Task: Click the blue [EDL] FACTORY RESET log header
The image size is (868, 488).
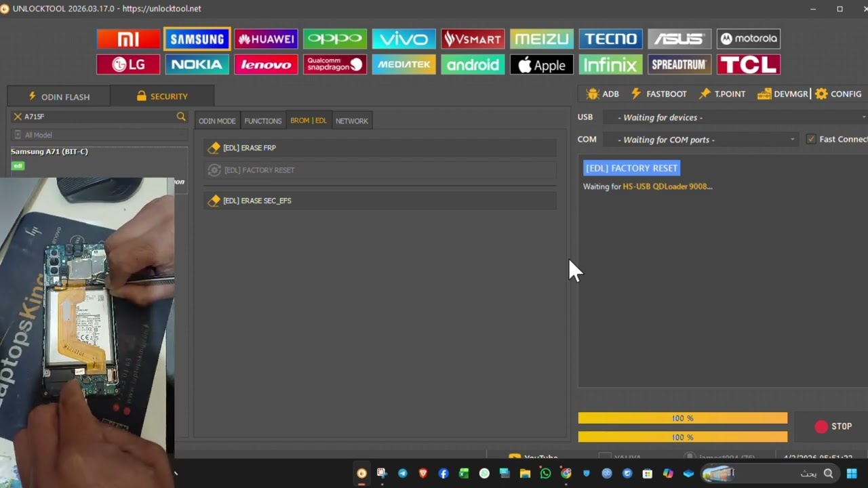Action: pos(631,168)
